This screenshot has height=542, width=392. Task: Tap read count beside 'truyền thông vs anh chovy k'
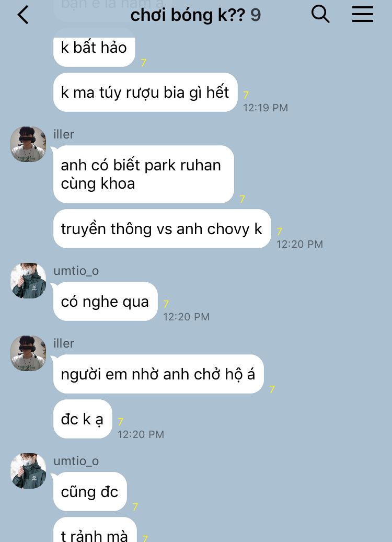pos(279,231)
